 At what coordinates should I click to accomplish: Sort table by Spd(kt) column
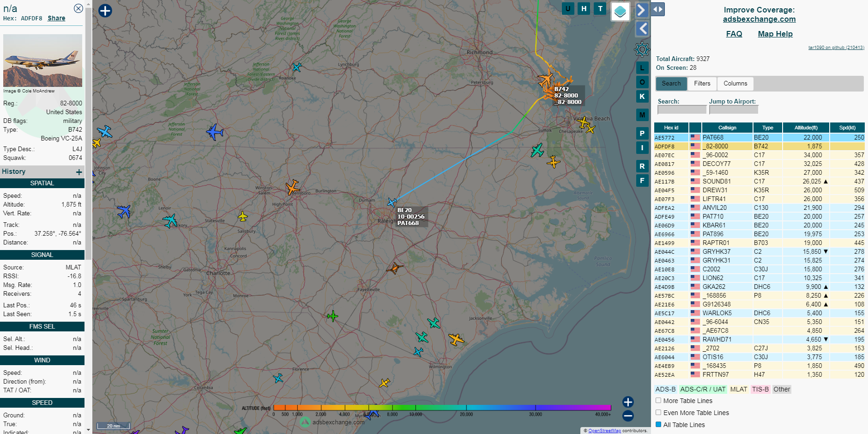[847, 128]
